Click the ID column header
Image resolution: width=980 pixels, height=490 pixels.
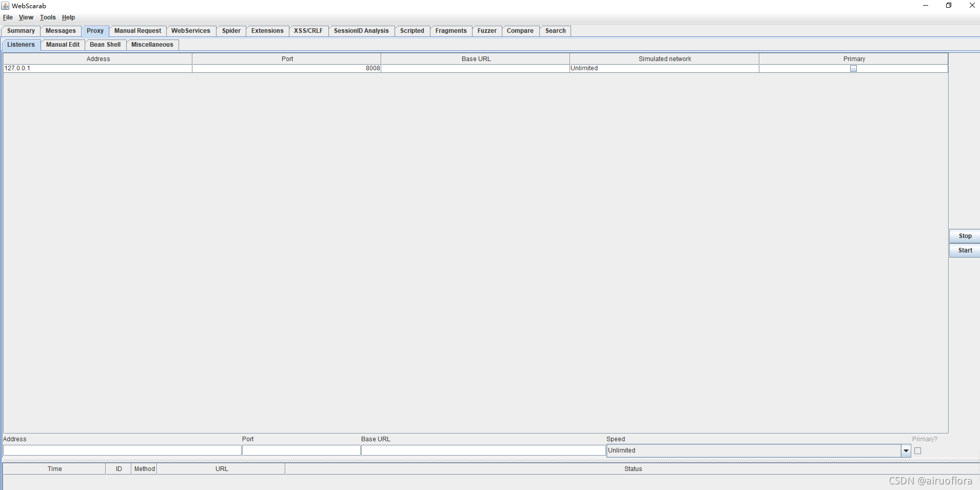[x=119, y=469]
